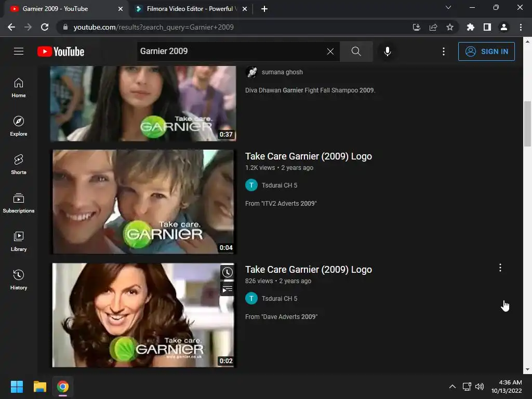
Task: Open Subscriptions in the sidebar
Action: [x=19, y=203]
